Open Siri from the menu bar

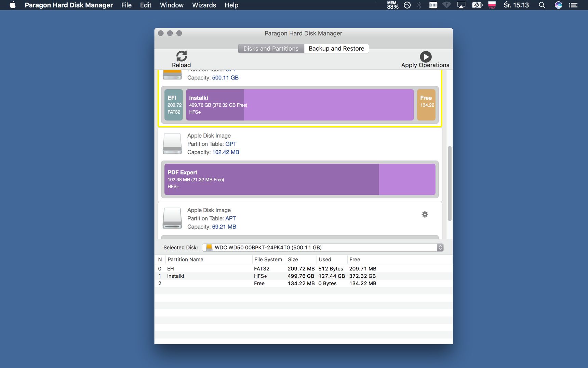coord(558,5)
